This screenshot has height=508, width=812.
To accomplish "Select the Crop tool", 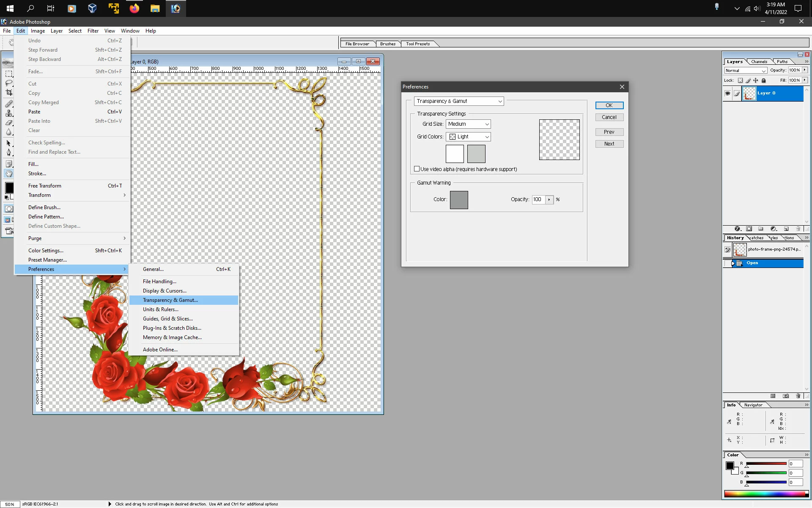I will tap(8, 93).
